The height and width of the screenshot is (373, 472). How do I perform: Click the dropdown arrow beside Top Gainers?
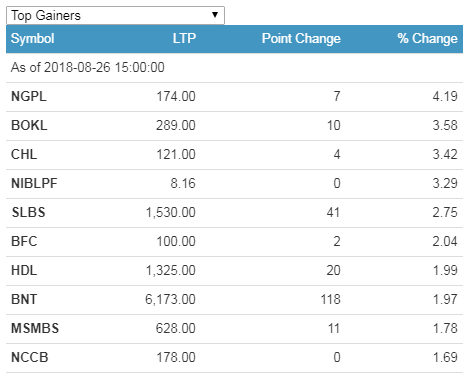(x=215, y=15)
